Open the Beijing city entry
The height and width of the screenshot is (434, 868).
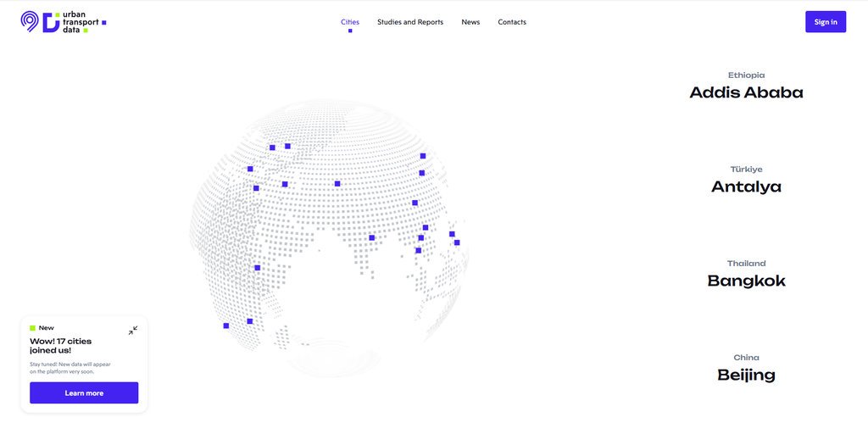coord(746,375)
